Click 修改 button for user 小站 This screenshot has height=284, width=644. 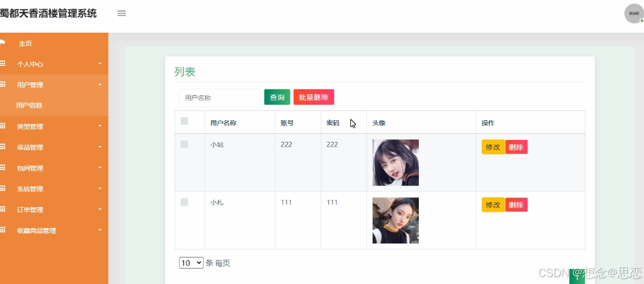tap(493, 147)
